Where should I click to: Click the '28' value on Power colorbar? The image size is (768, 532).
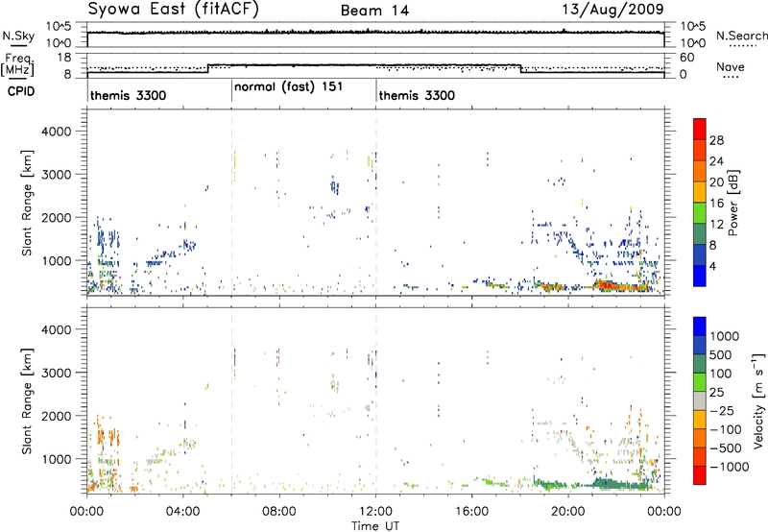pyautogui.click(x=716, y=140)
